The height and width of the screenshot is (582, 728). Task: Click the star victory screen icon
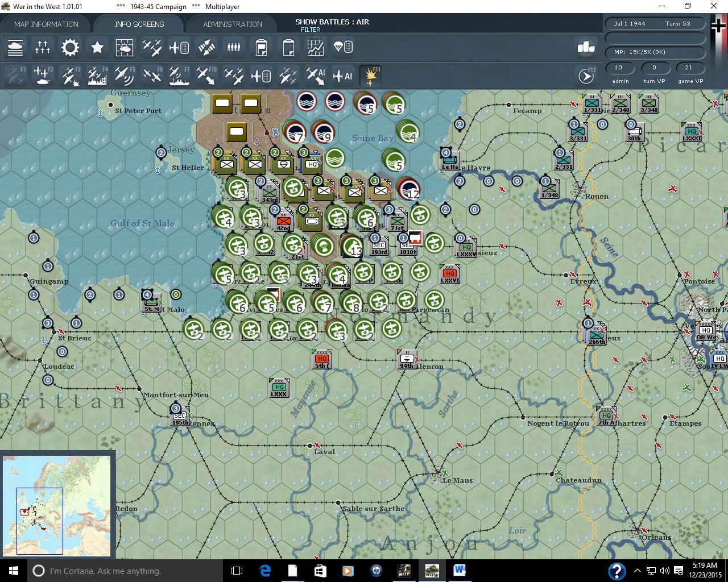(97, 47)
